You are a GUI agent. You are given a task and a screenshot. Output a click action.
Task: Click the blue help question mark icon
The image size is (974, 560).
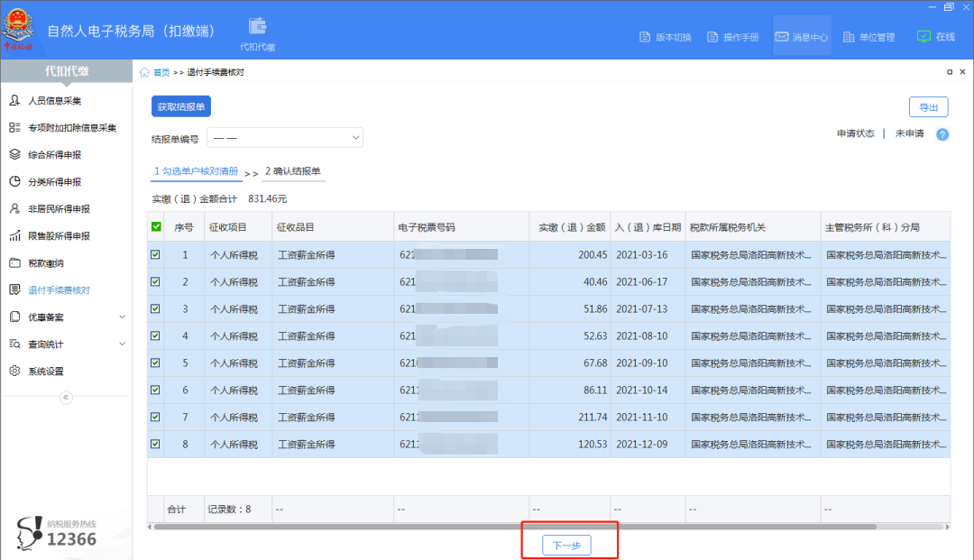[942, 134]
